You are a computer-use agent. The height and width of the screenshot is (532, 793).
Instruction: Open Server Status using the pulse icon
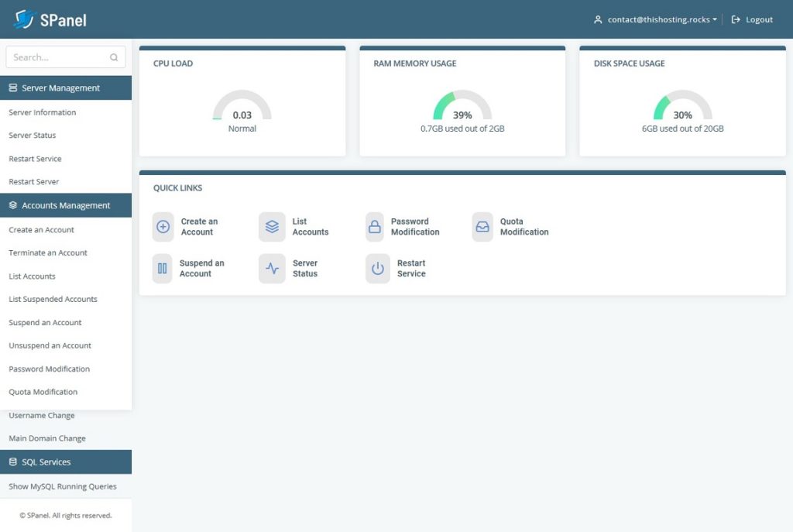[272, 269]
